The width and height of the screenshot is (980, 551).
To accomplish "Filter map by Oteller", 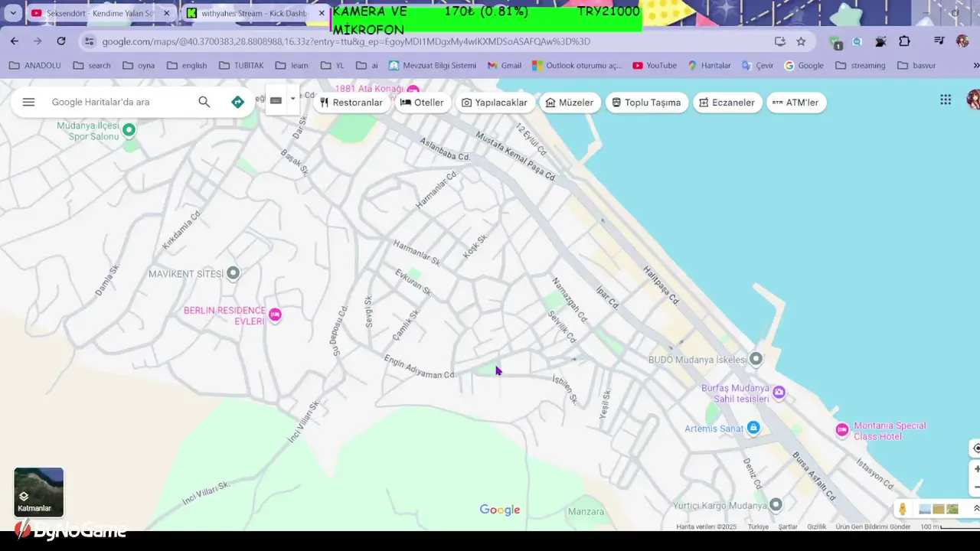I will pos(422,103).
